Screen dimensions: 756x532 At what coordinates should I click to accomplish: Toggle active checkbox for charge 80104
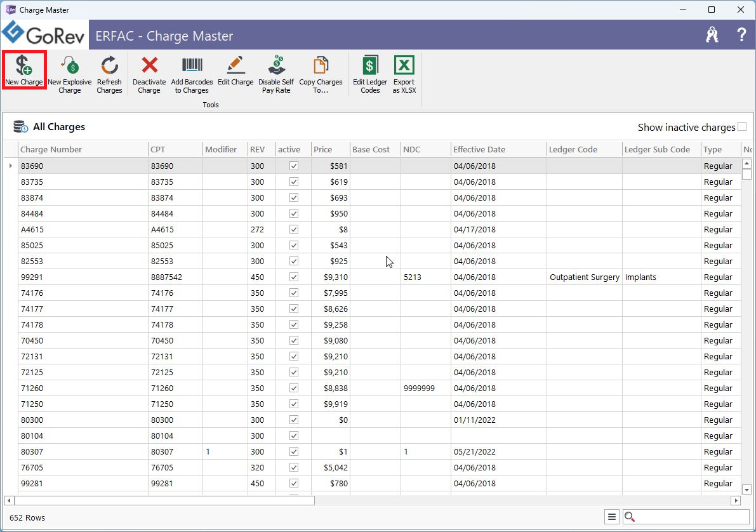(294, 436)
